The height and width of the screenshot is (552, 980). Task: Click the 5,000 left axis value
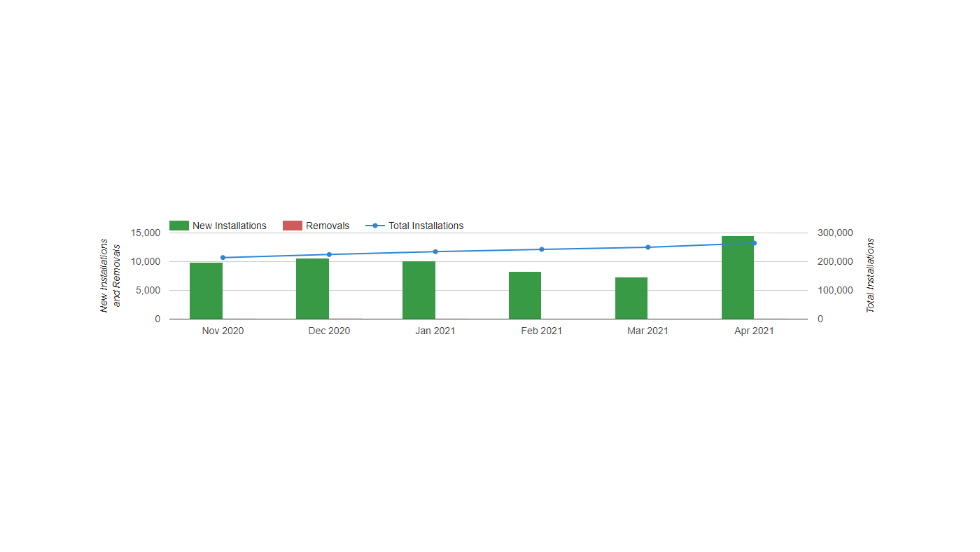(148, 290)
